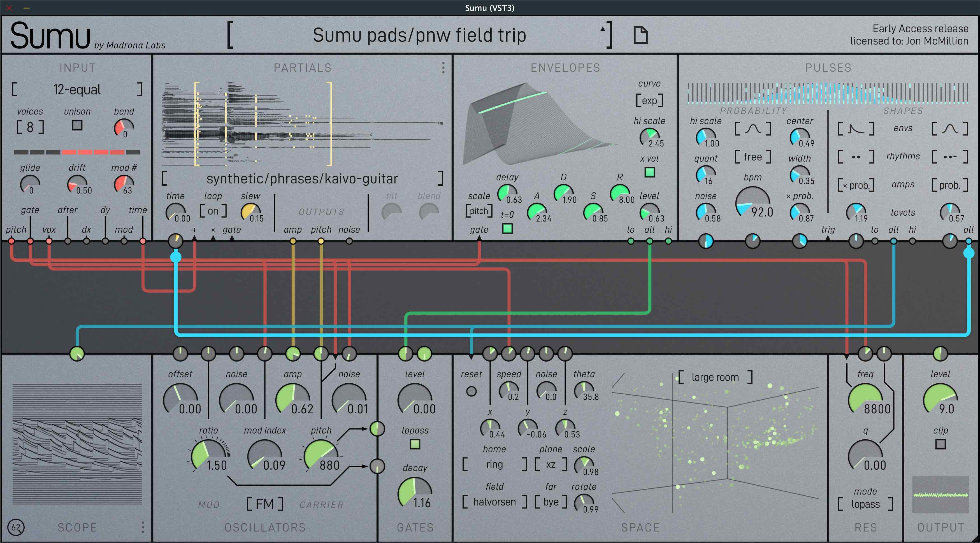Open the home [ring] dropdown

point(494,464)
